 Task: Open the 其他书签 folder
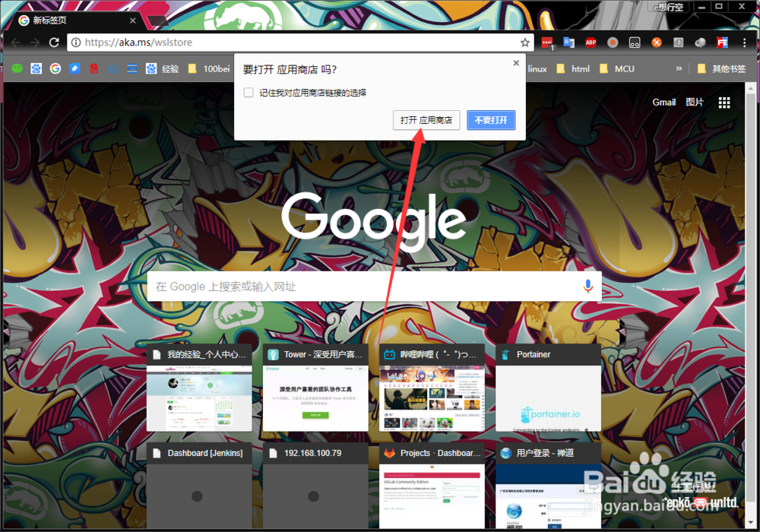coord(721,69)
